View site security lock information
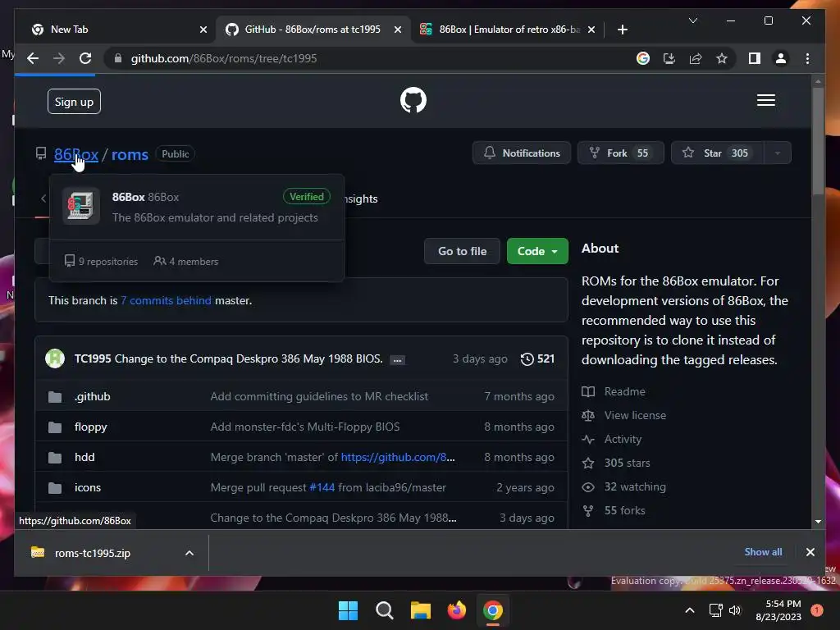 pos(118,58)
